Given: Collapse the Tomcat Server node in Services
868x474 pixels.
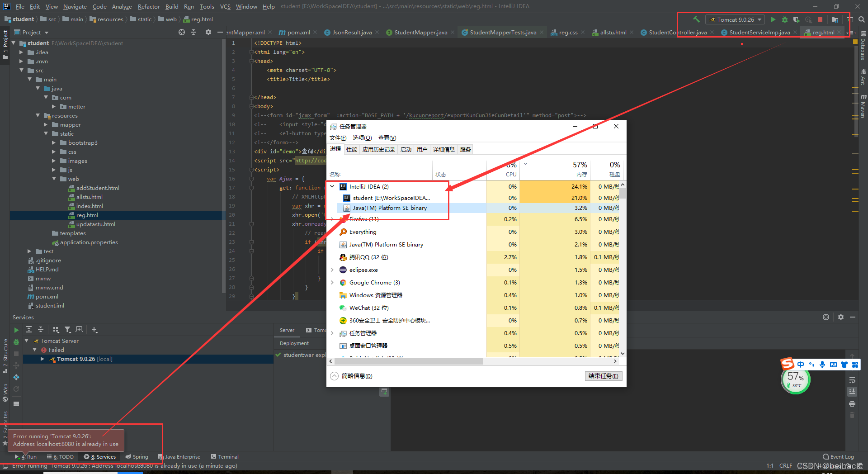Looking at the screenshot, I should click(27, 341).
